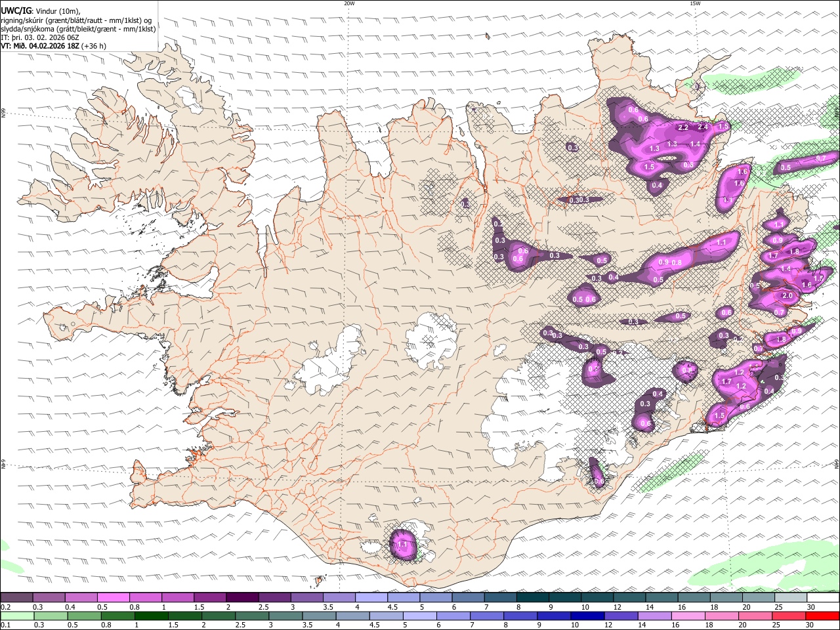Click the deep blue 10 rain legend swatch

pyautogui.click(x=587, y=616)
